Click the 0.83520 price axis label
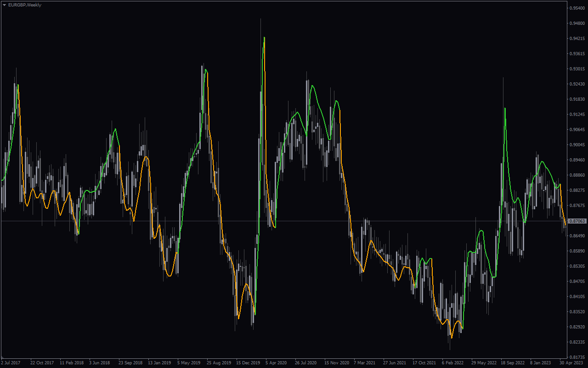 pyautogui.click(x=577, y=312)
